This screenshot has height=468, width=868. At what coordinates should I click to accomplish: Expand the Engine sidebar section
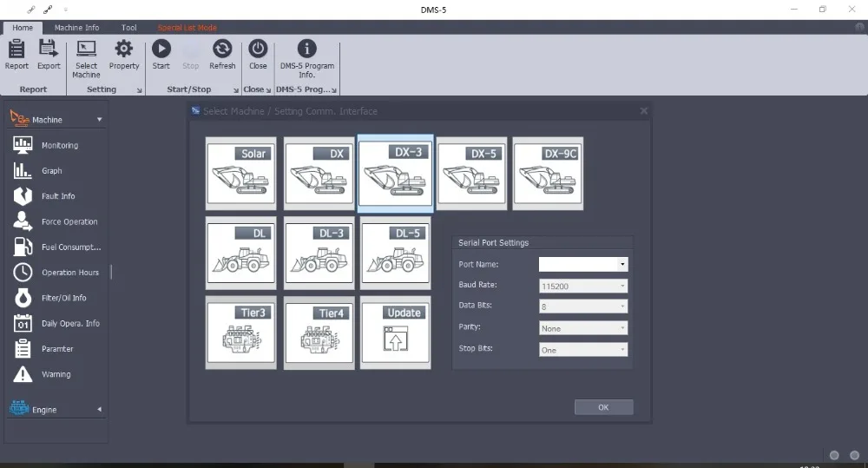[x=56, y=409]
